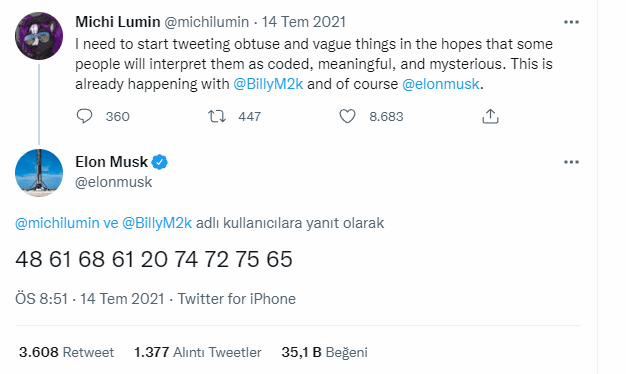Viewport: 626px width, 374px height.
Task: Click the reply icon on Michi Lumin's tweet
Action: [84, 116]
